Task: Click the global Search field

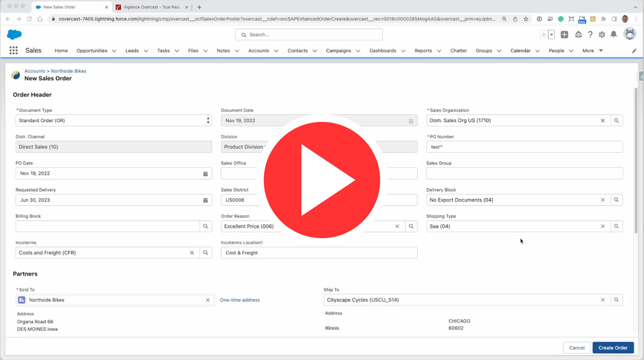Action: tap(309, 35)
